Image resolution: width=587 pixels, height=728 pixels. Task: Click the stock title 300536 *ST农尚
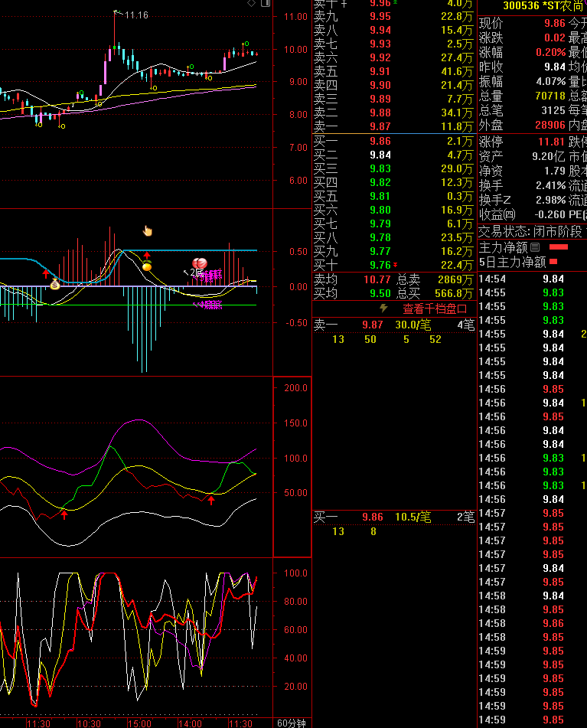[543, 5]
